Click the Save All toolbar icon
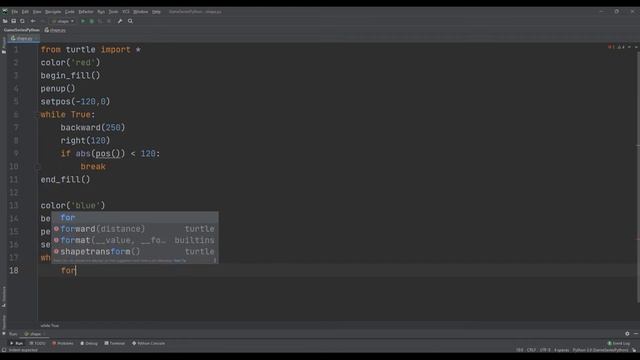640x360 pixels. pos(13,21)
